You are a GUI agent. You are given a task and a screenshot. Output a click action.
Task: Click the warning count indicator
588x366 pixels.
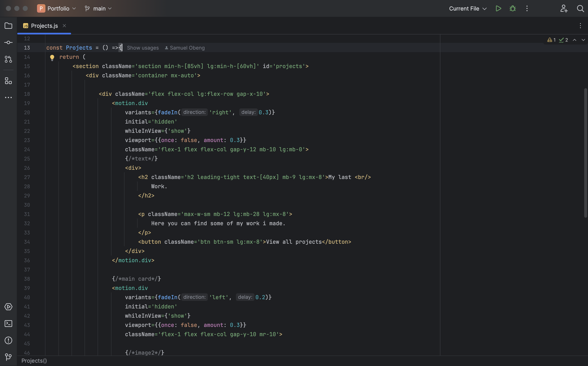pos(551,40)
